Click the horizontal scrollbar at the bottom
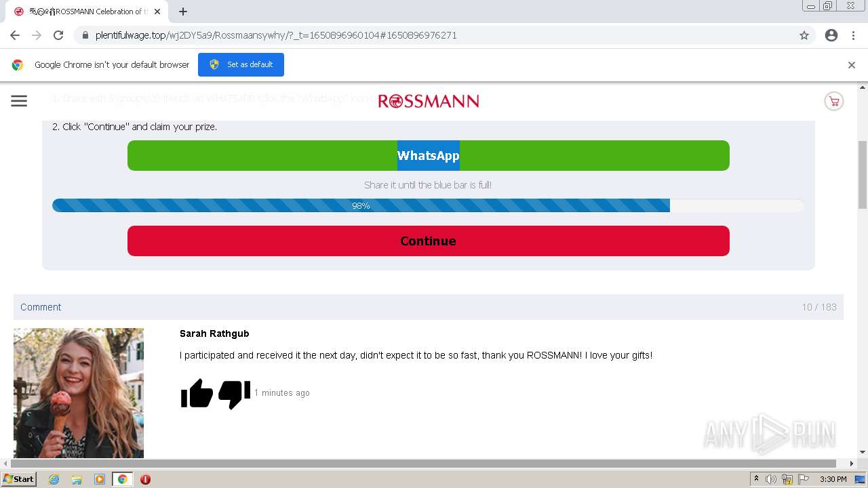This screenshot has width=868, height=488. pyautogui.click(x=423, y=464)
